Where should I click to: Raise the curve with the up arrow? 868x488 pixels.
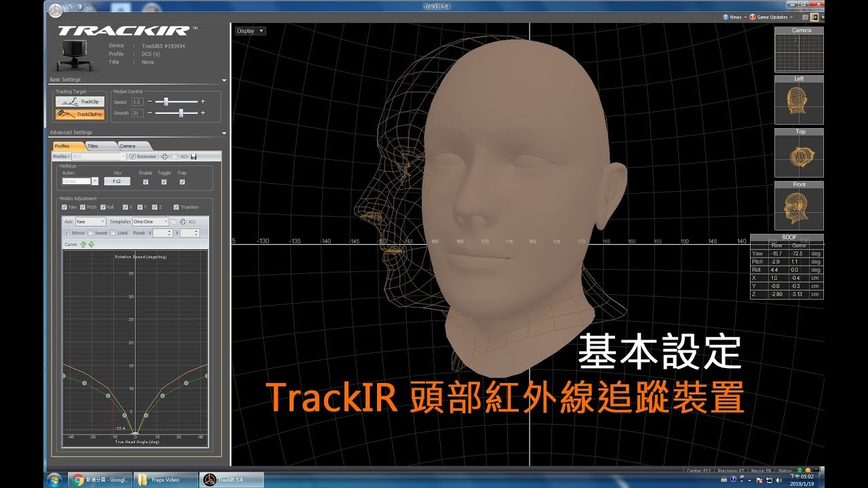point(83,244)
